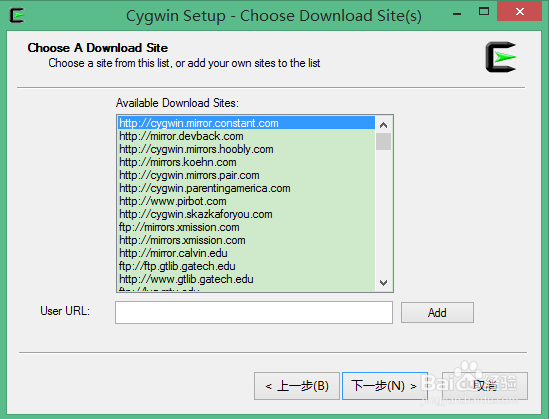The width and height of the screenshot is (549, 419).
Task: Select mirror http://mirrors.xmission.com
Action: click(x=246, y=240)
